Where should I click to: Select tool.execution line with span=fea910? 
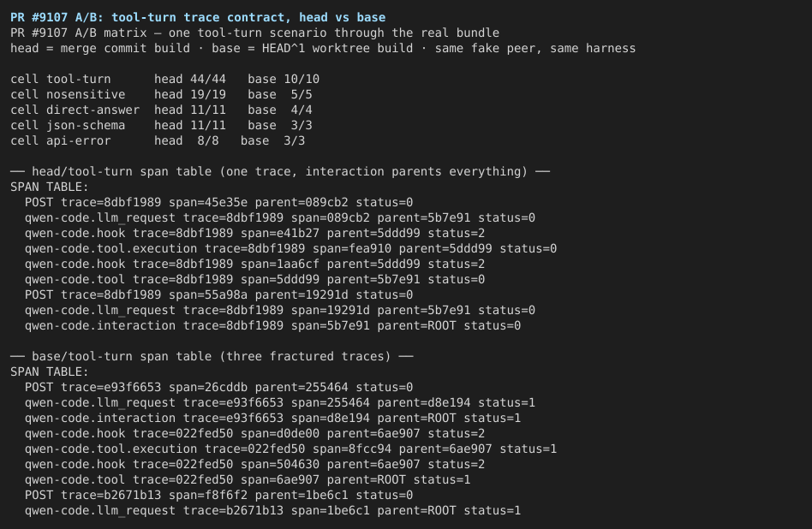coord(290,249)
